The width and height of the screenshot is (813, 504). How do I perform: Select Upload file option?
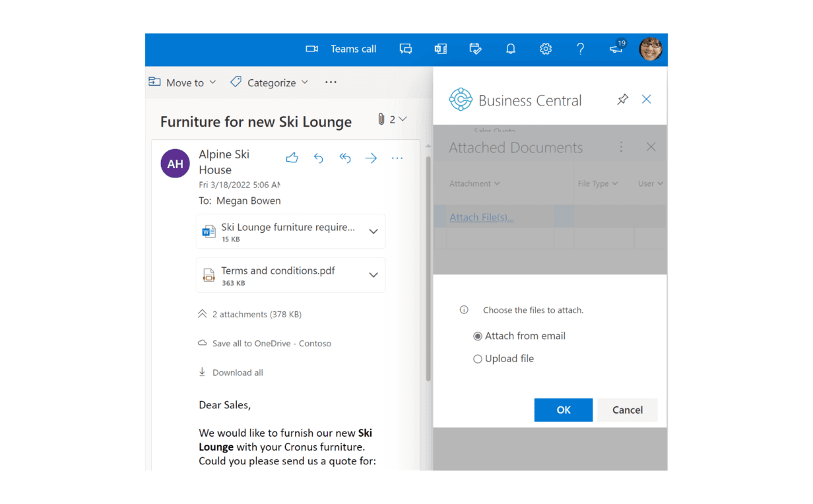pyautogui.click(x=478, y=360)
